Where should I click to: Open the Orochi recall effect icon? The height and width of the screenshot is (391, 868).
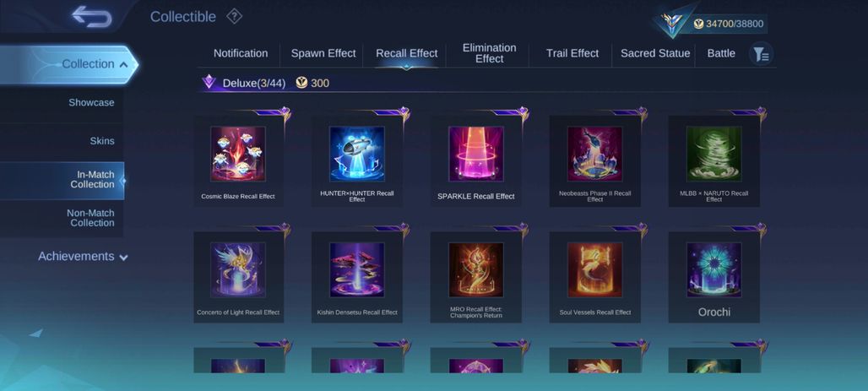point(714,269)
